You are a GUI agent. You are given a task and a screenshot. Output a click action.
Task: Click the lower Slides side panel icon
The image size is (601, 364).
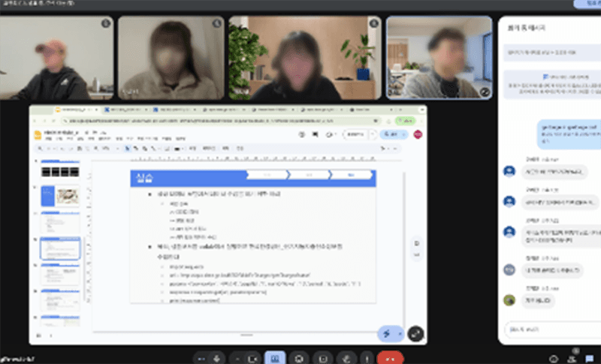(417, 254)
